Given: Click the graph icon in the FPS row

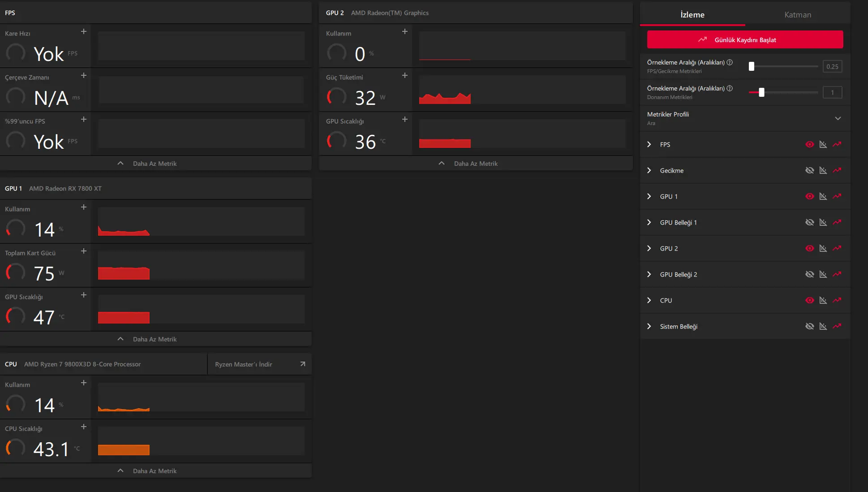Looking at the screenshot, I should [x=823, y=144].
